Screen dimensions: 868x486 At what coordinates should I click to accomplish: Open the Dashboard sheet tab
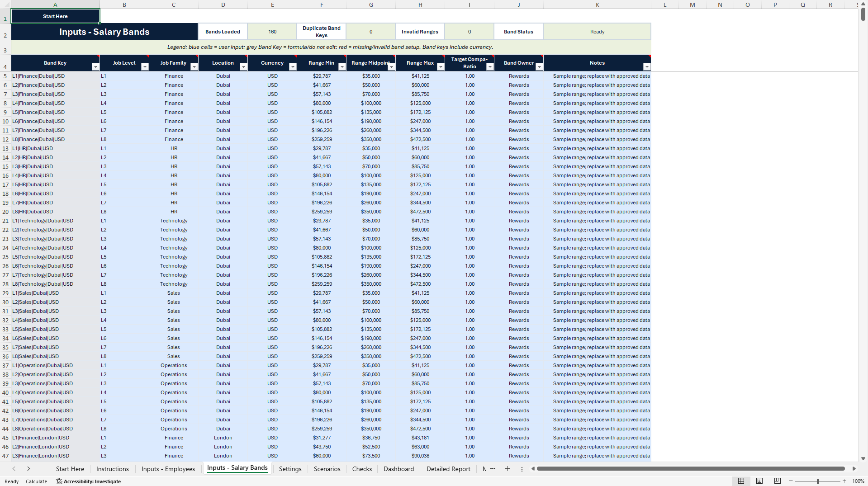398,469
